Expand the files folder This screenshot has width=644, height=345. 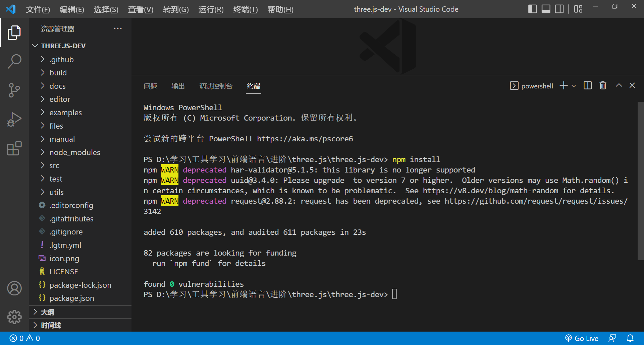[x=80, y=126]
